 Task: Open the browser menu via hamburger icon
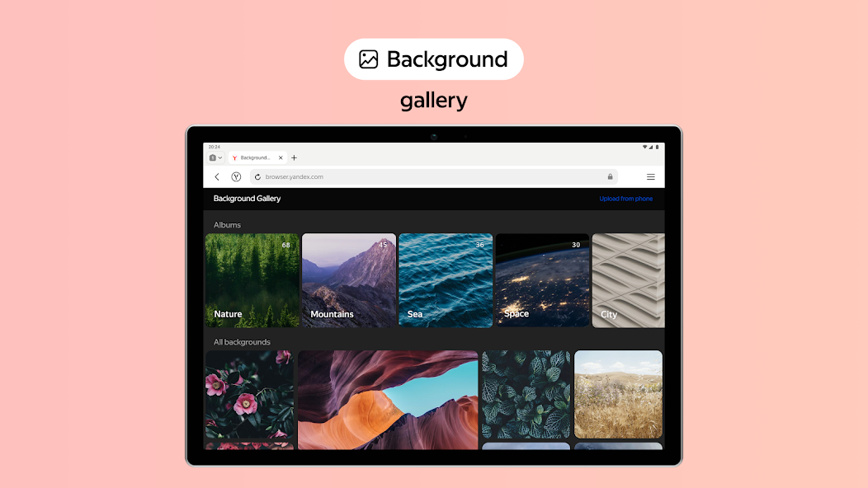(x=651, y=176)
